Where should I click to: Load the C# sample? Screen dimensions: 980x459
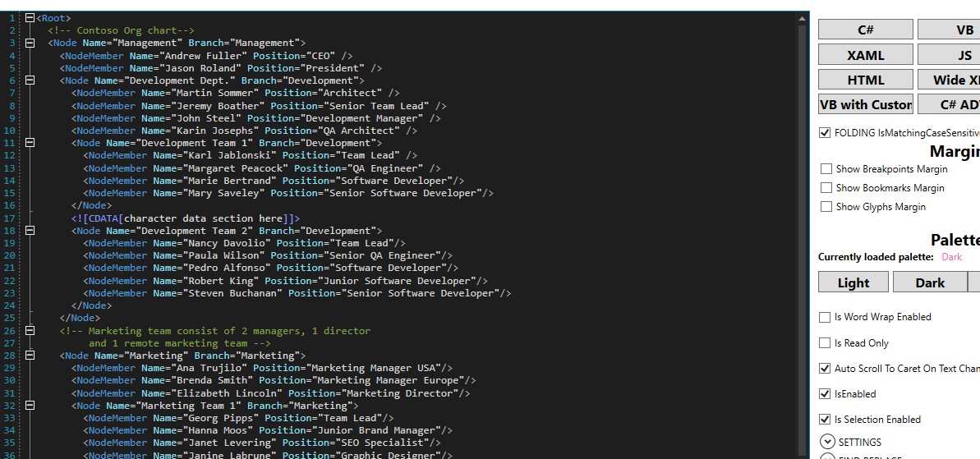pyautogui.click(x=866, y=30)
